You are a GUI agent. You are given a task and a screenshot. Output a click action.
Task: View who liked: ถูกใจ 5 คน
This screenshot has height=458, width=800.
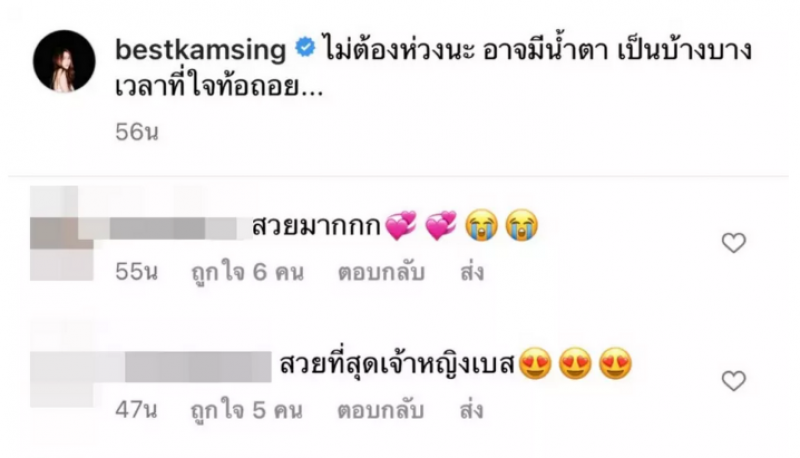coord(247,410)
